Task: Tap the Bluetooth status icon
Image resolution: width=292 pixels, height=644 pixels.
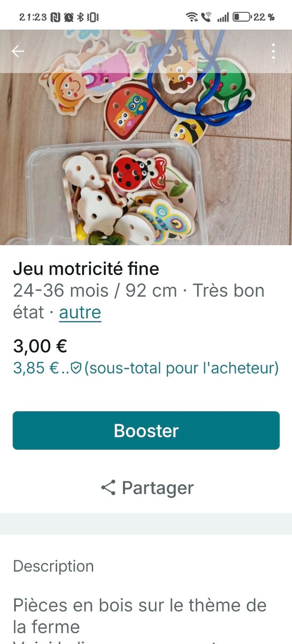Action: [x=81, y=17]
